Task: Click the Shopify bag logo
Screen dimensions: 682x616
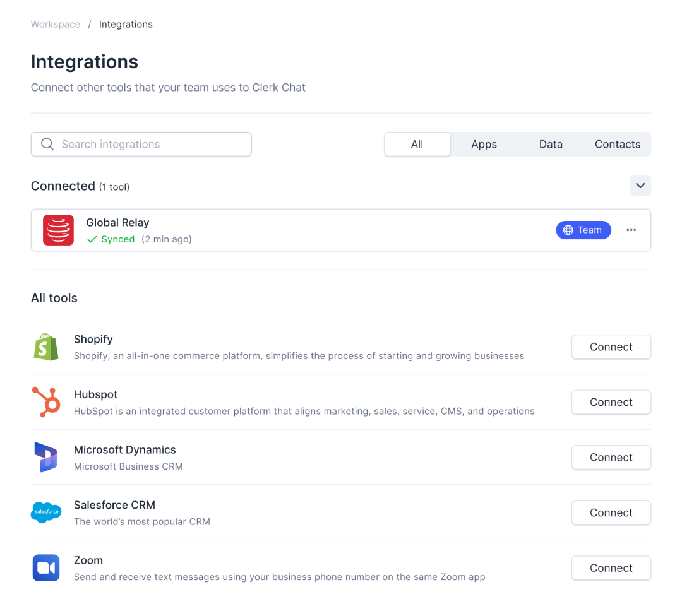Action: (x=46, y=347)
